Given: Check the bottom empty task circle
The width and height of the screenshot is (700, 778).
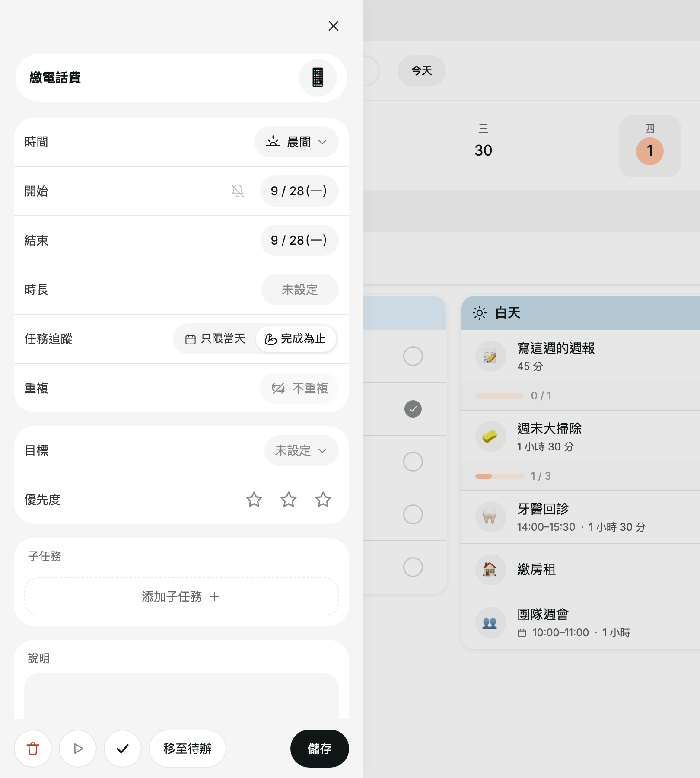Looking at the screenshot, I should (413, 567).
